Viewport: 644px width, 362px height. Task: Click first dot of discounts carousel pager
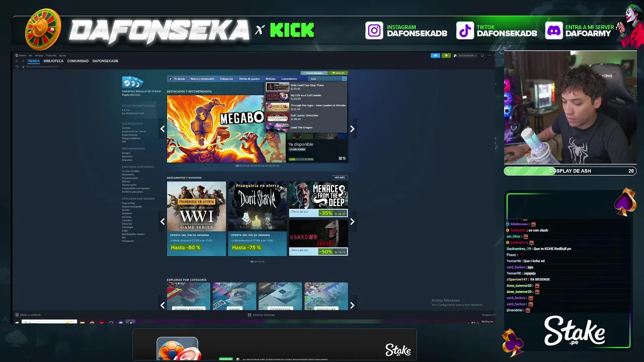[x=252, y=261]
